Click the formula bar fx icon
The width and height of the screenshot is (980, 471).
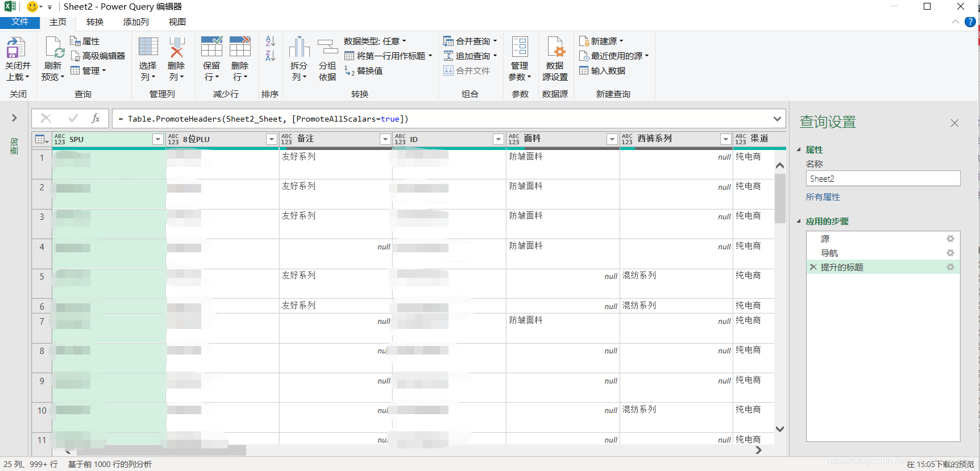coord(95,118)
